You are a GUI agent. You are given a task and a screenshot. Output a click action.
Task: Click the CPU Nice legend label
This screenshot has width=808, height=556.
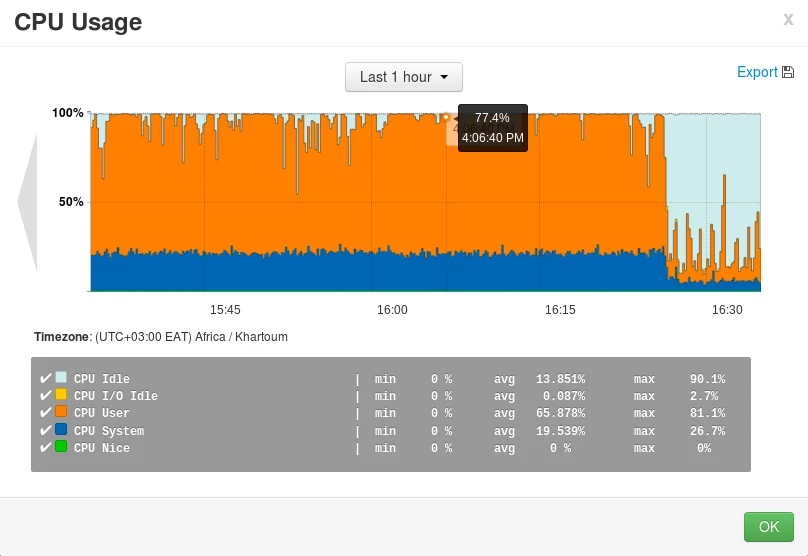(102, 448)
